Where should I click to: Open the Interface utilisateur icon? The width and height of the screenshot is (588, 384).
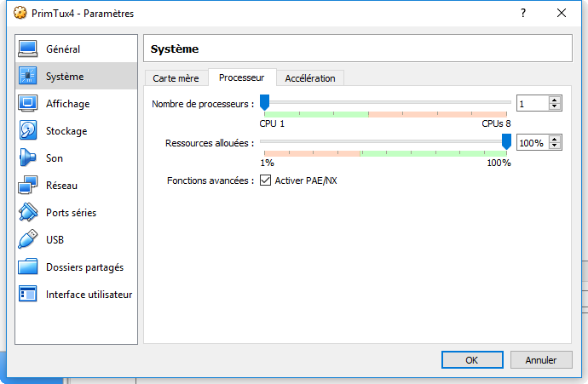point(28,294)
